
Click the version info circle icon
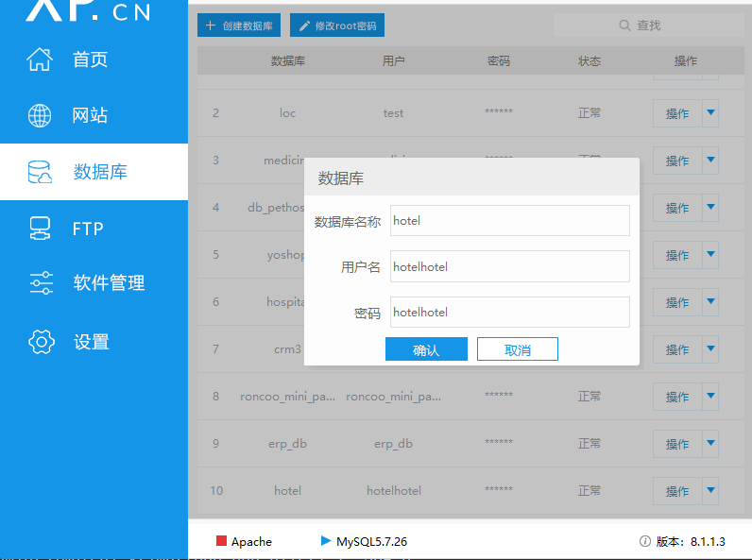(645, 541)
